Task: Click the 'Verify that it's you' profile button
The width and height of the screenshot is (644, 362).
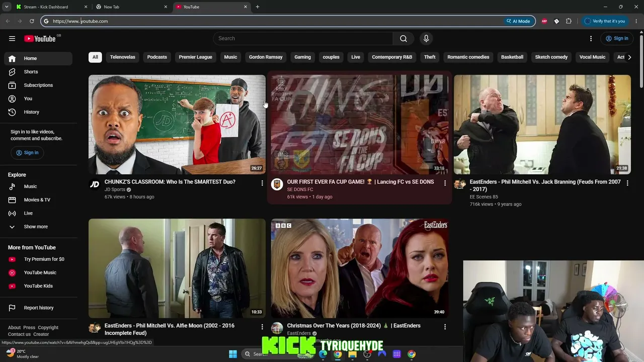Action: coord(605,21)
